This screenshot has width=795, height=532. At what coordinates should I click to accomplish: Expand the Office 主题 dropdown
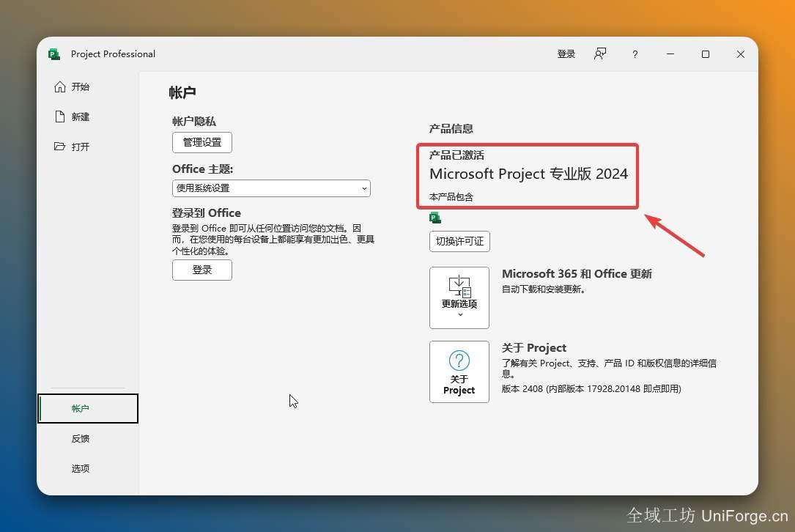[271, 188]
